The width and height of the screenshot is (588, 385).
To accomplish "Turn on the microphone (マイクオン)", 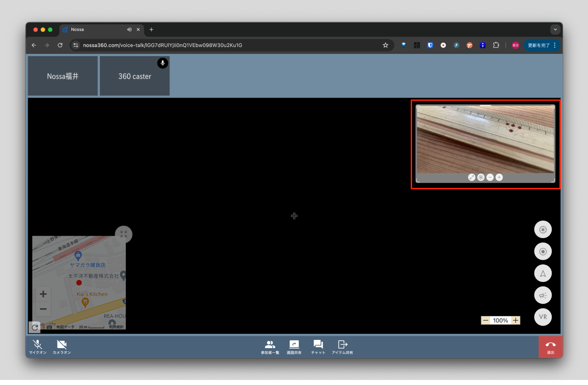I will pos(38,347).
